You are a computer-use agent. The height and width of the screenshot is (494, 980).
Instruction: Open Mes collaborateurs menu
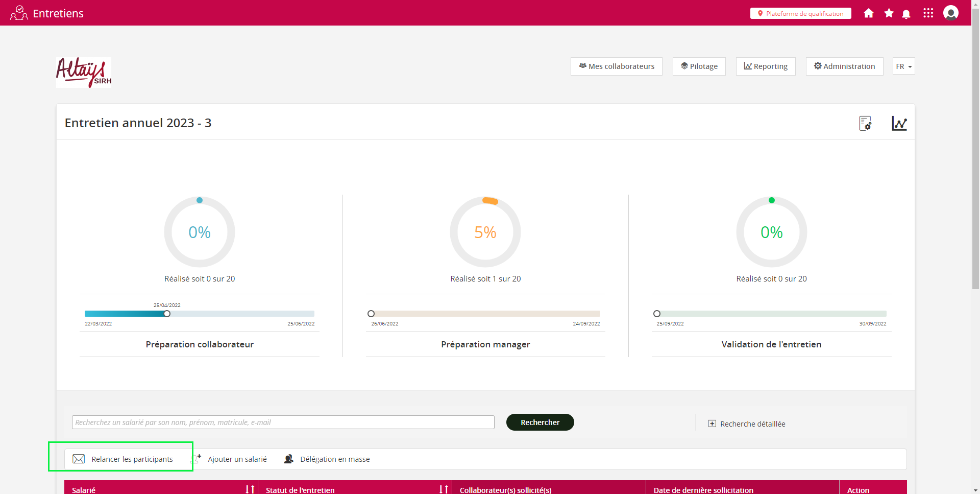(616, 66)
